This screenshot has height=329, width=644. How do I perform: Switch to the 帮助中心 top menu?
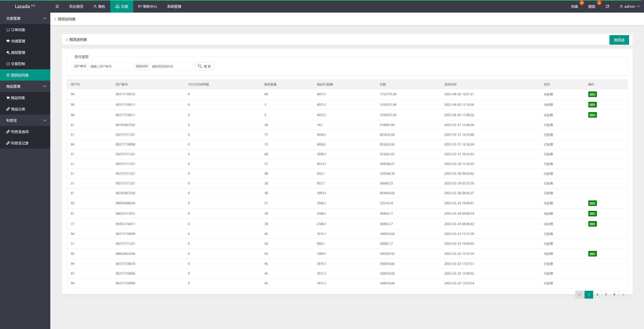pyautogui.click(x=148, y=7)
